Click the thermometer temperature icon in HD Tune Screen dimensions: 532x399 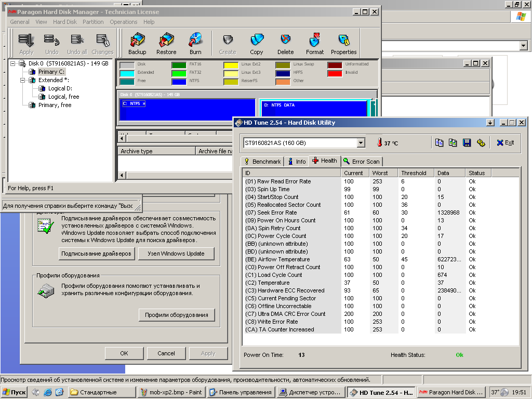click(x=379, y=142)
